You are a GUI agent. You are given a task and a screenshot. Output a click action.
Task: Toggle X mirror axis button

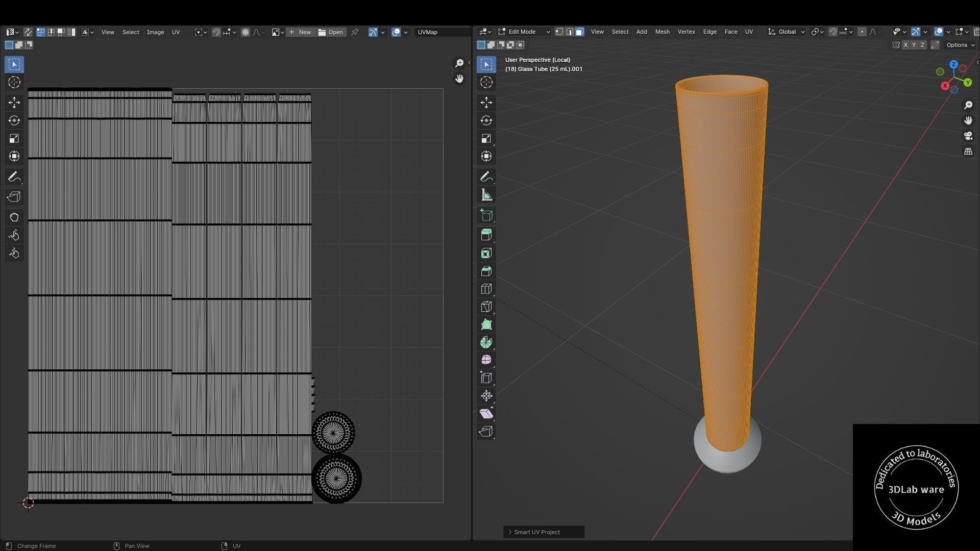pos(905,45)
